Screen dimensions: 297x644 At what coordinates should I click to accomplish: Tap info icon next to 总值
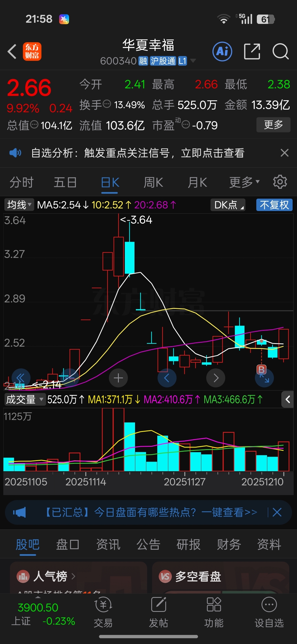pyautogui.click(x=34, y=124)
